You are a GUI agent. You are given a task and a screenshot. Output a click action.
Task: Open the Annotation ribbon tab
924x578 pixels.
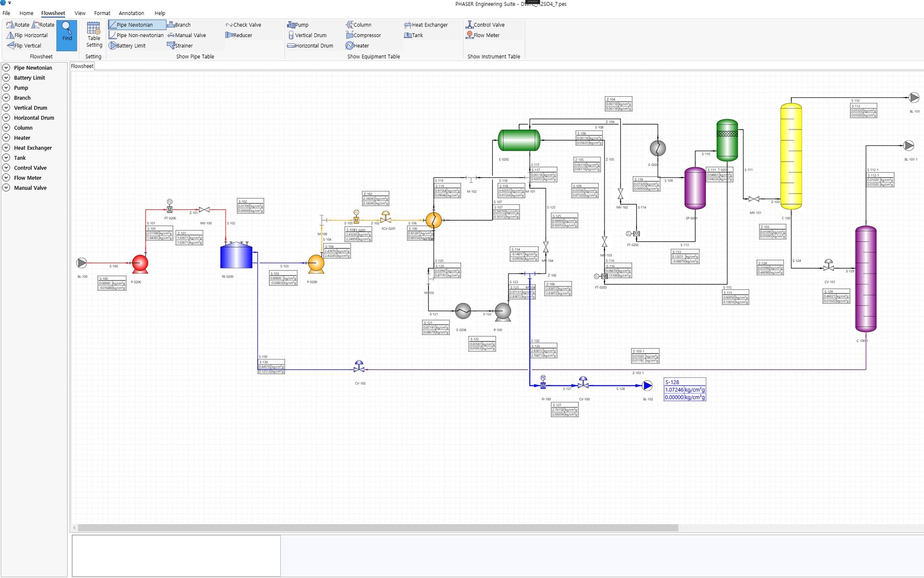pos(131,13)
